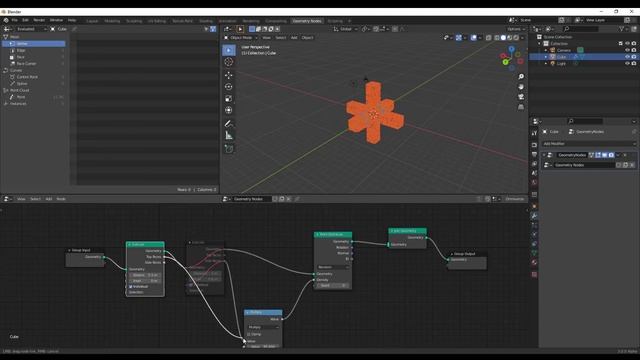The image size is (640, 360).
Task: Select the Transform tool
Action: [x=229, y=110]
